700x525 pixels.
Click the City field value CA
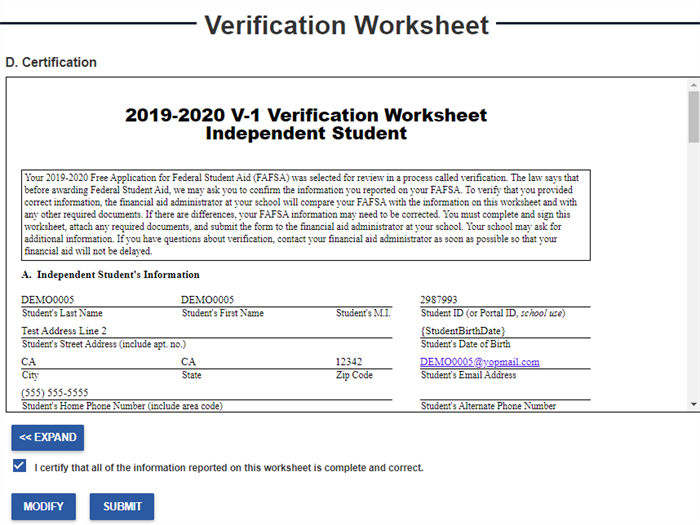(29, 362)
